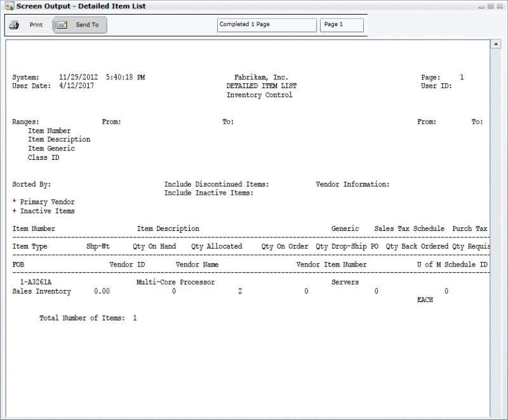Viewport: 508px width, 420px height.
Task: Click the Fabrikam, Inc. report header
Action: click(x=262, y=76)
